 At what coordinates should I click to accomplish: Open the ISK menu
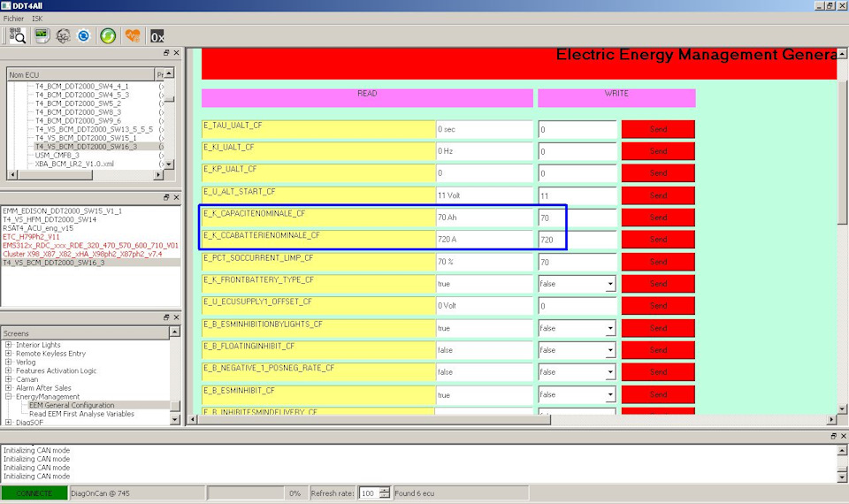[37, 19]
